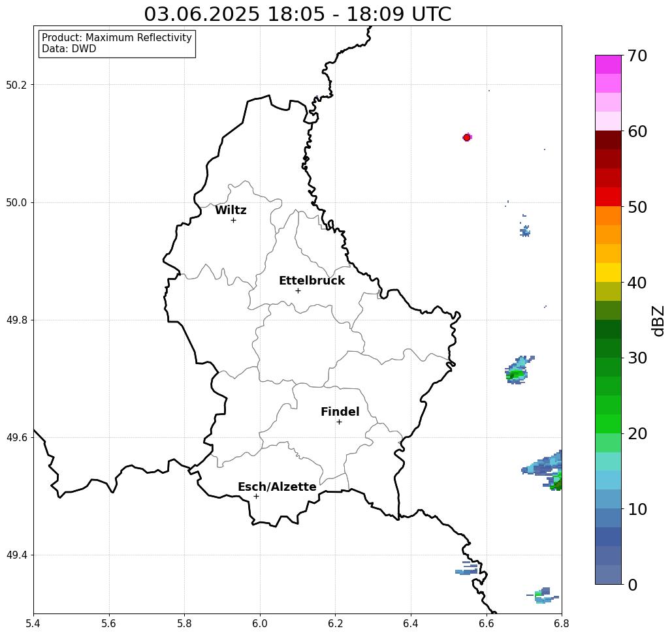Click the longitude tick label 6.6
The image size is (672, 635).
[x=487, y=623]
